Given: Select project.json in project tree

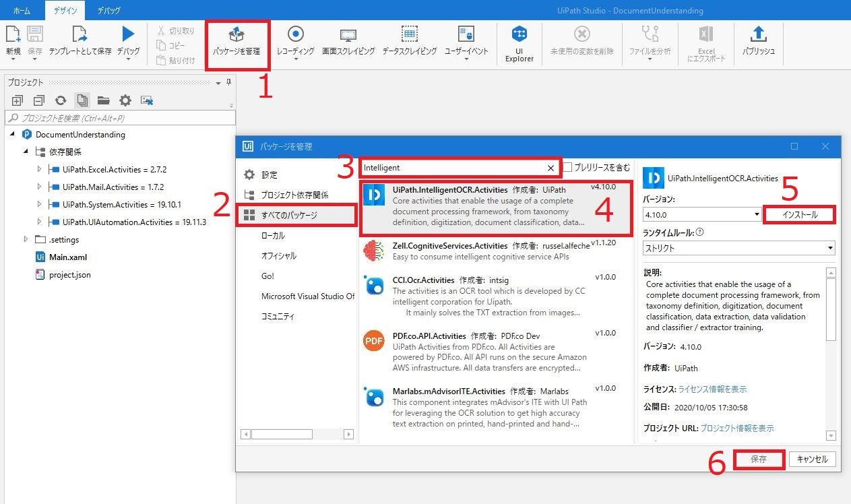Looking at the screenshot, I should pos(70,275).
